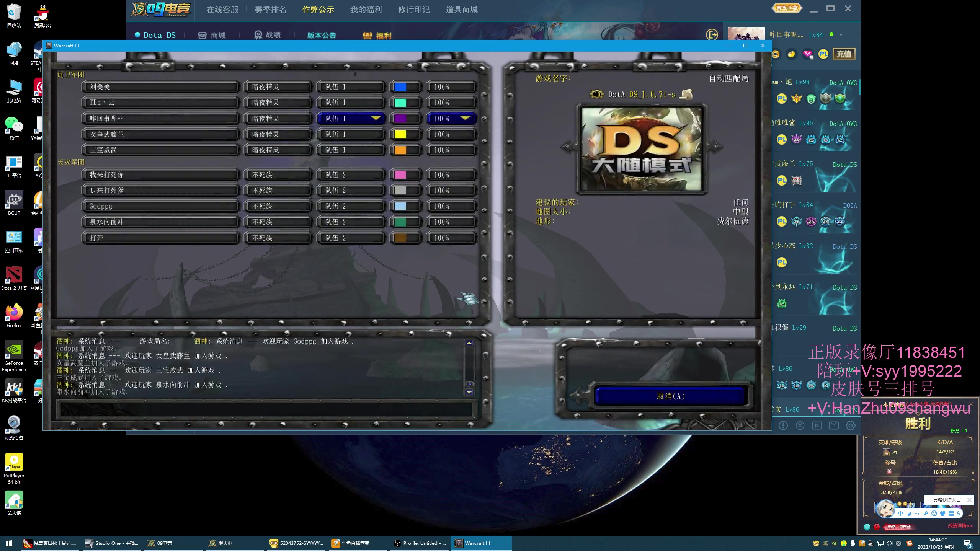Open the 修行印记 tab

click(x=414, y=10)
